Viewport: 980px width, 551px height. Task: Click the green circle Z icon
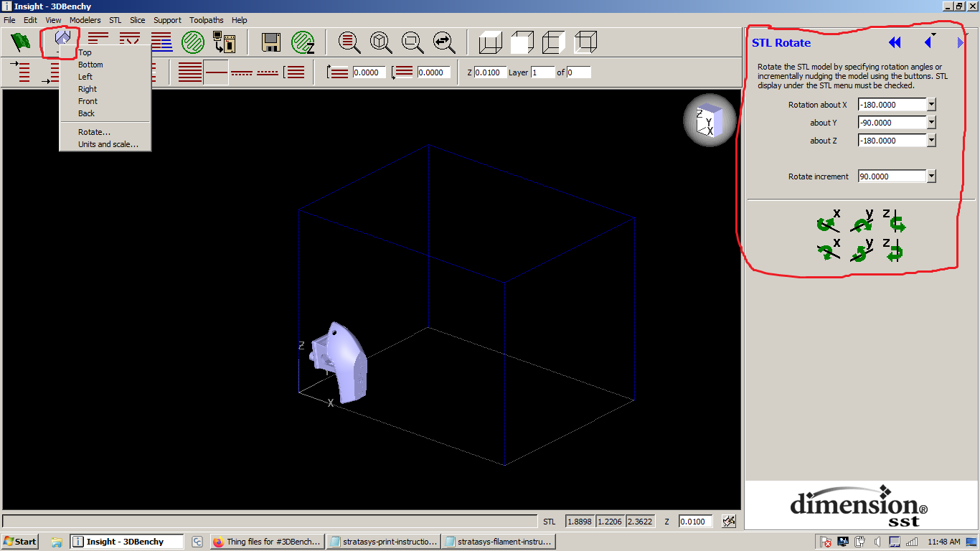pyautogui.click(x=303, y=42)
